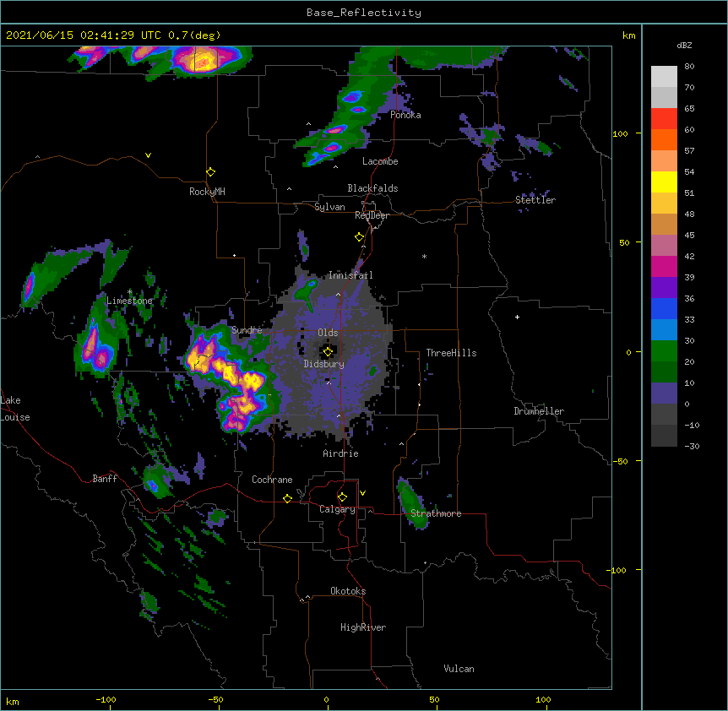The width and height of the screenshot is (728, 711).
Task: Click the Blackfalds city label
Action: coord(372,188)
